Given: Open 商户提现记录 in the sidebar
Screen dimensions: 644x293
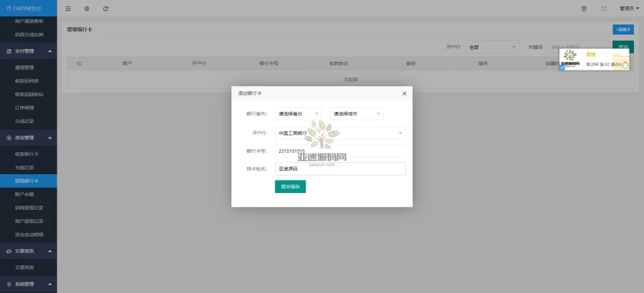Looking at the screenshot, I should tap(28, 221).
